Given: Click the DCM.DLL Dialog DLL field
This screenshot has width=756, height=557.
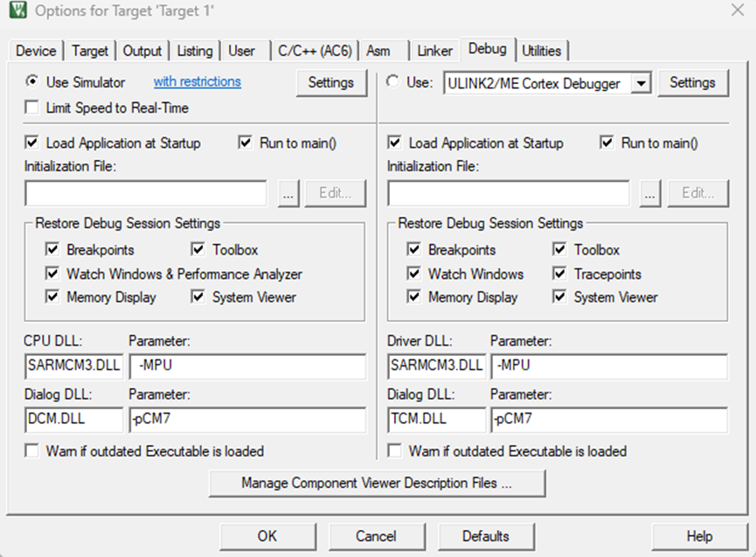Looking at the screenshot, I should 73,419.
